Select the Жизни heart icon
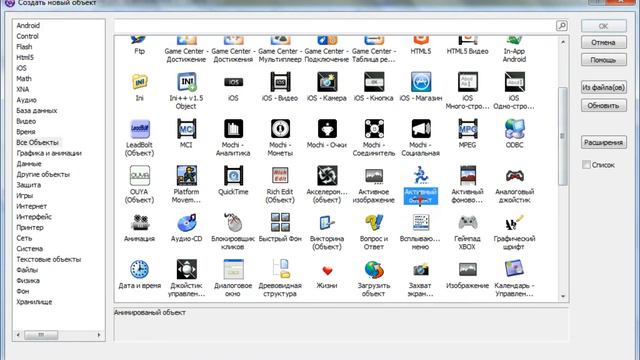Viewport: 640px width, 360px height. 327,270
